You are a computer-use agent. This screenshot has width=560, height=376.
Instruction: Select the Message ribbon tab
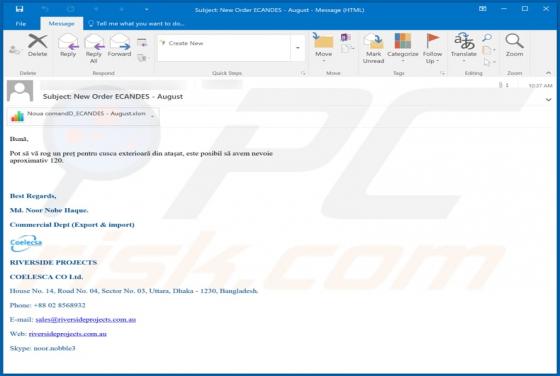[61, 24]
